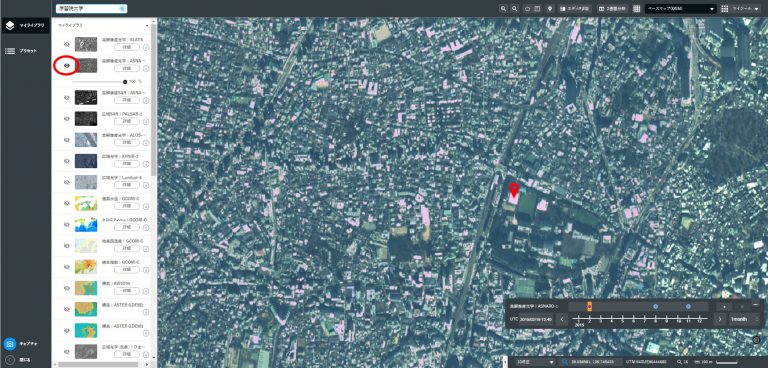This screenshot has height=368, width=768.
Task: Show the PALSAR-2 SAR layer
Action: [x=67, y=119]
